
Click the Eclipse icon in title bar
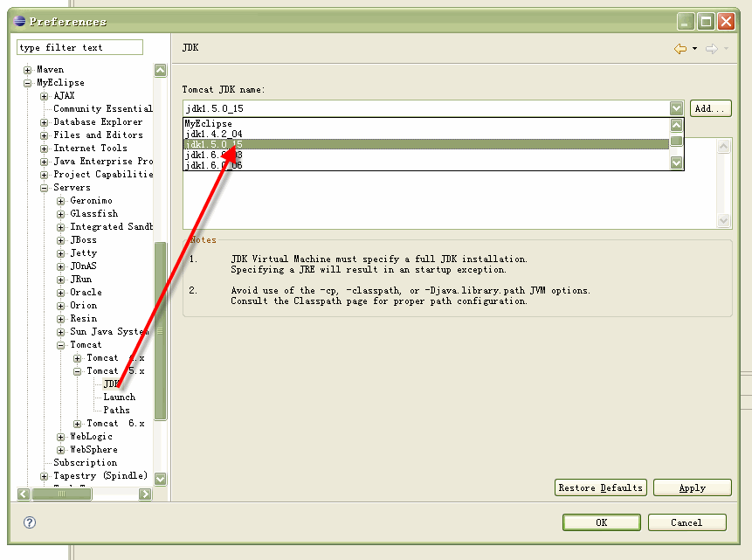click(x=20, y=21)
